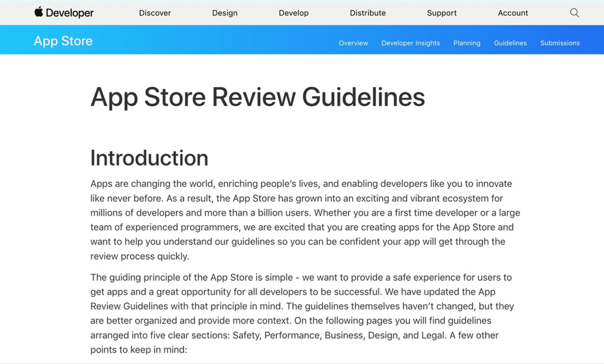Click the Developer wordmark next to Apple logo

[x=69, y=12]
